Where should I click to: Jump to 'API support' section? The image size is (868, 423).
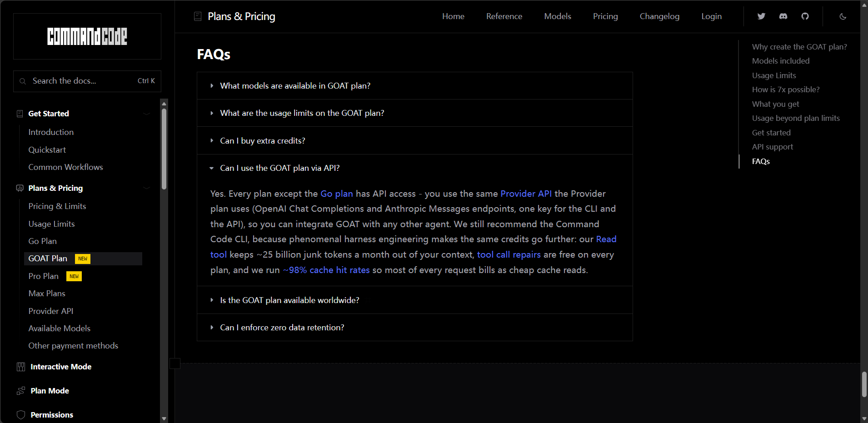click(x=773, y=147)
